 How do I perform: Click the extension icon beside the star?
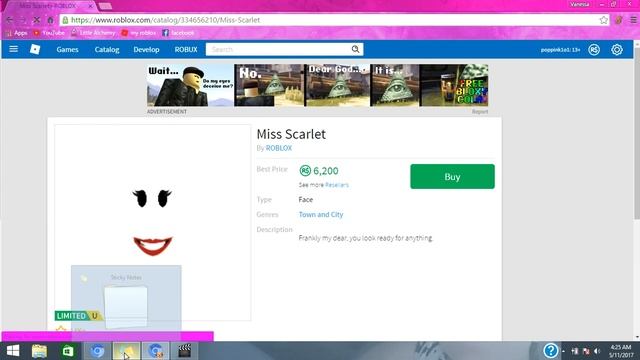pos(619,20)
